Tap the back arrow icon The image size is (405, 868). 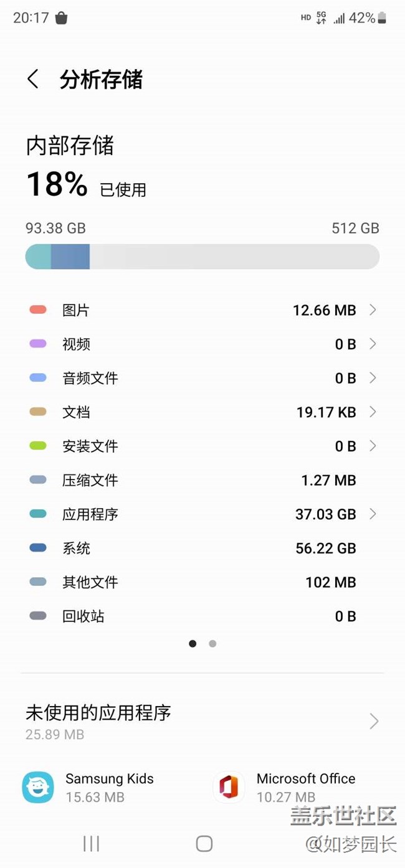coord(33,80)
